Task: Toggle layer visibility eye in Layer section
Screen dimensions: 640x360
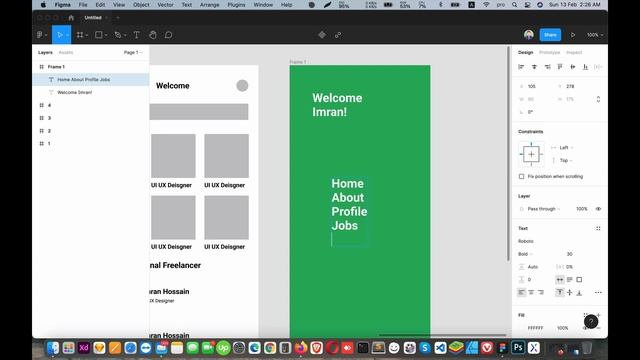Action: tap(598, 209)
